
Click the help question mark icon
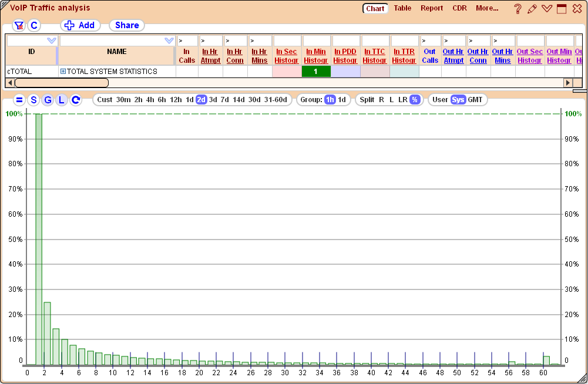point(518,8)
